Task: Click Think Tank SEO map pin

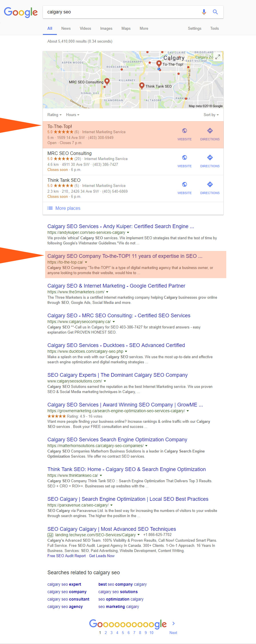Action: click(142, 85)
